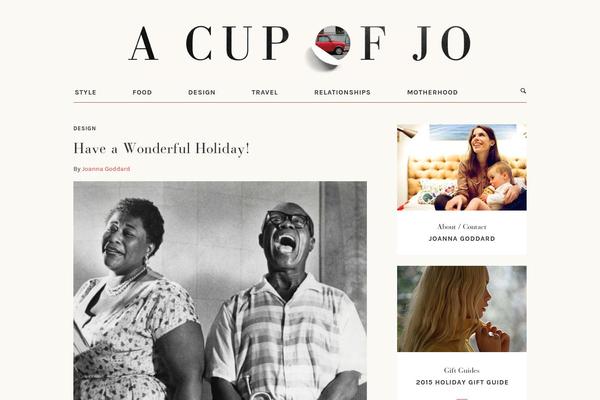This screenshot has width=600, height=400.
Task: Navigate to Motherhood section
Action: (432, 92)
